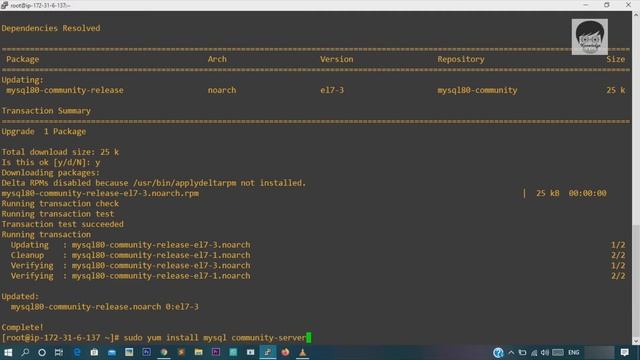The image size is (640, 360).
Task: Click the 'sudo yum install' command text
Action: tap(162, 338)
